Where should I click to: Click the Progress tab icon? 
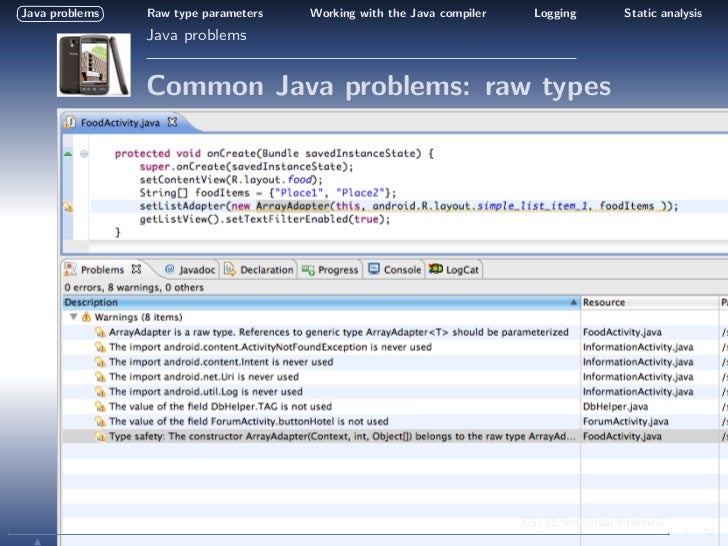coord(308,270)
